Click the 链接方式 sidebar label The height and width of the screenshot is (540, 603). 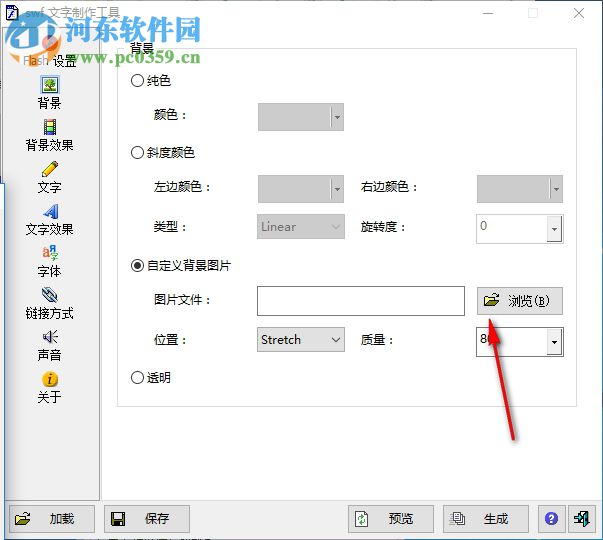coord(50,313)
